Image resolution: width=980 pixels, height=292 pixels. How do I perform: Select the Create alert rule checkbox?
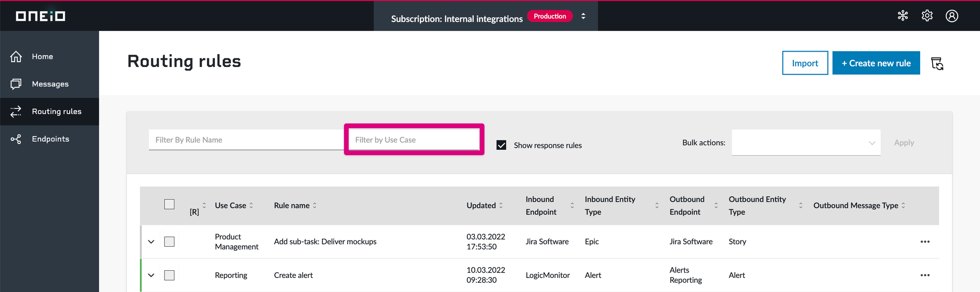click(170, 275)
